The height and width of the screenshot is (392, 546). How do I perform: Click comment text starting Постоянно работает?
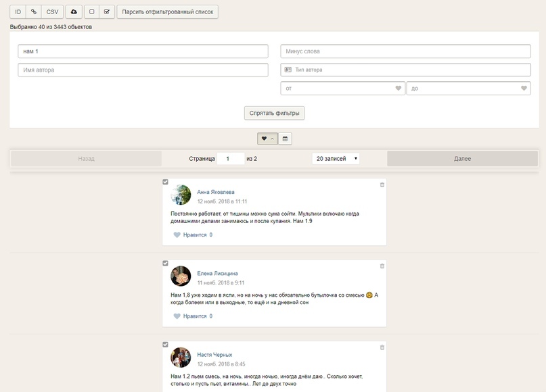pyautogui.click(x=265, y=218)
